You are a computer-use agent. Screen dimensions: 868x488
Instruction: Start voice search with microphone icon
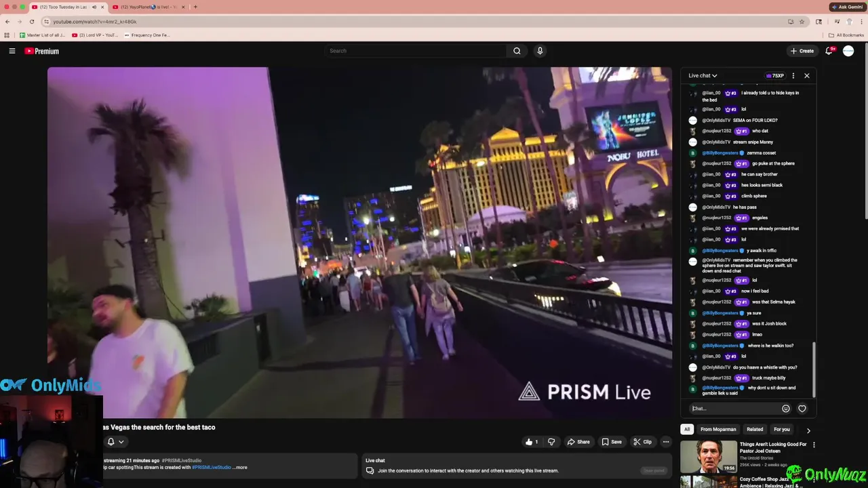coord(540,51)
